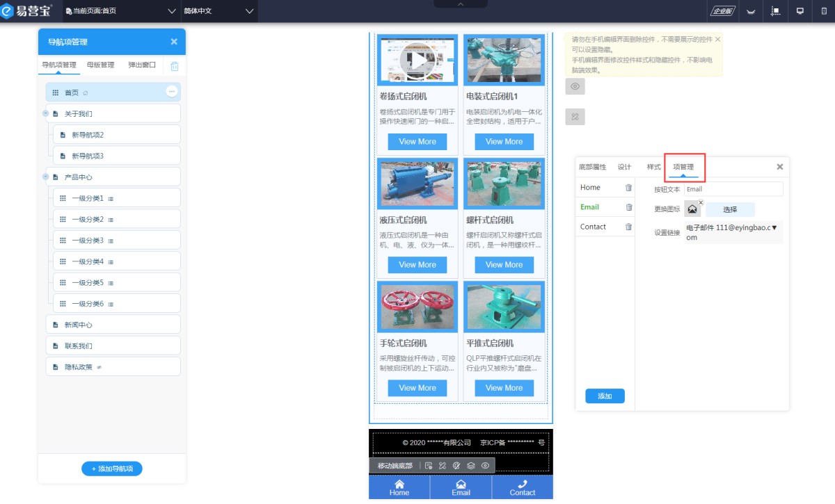
Task: Close the footer properties panel
Action: 780,167
